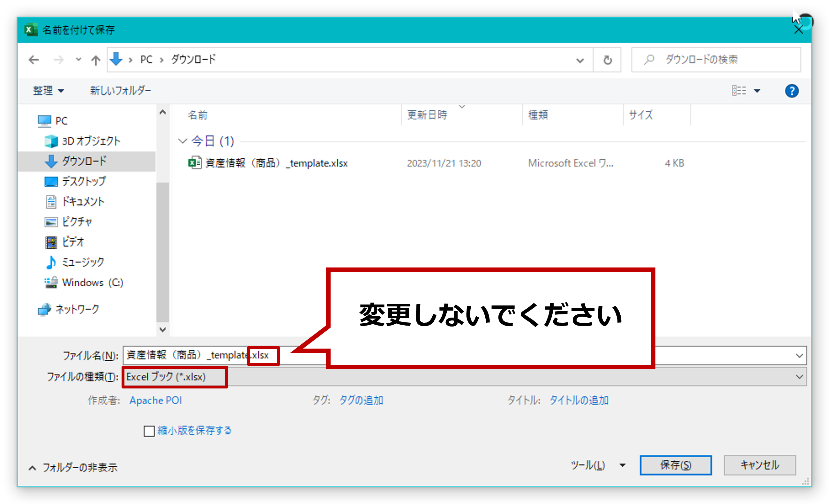Collapse the 今日 (1) file group

pos(182,141)
